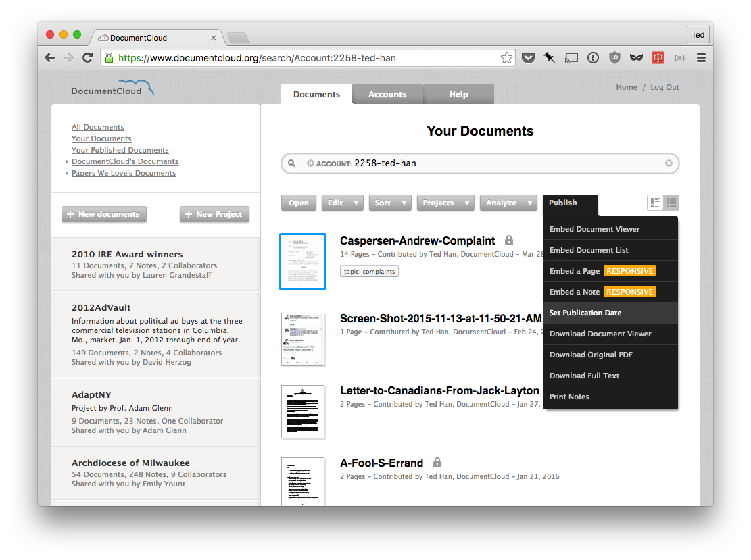Image resolution: width=751 pixels, height=560 pixels.
Task: Open the Analyze dropdown menu
Action: click(508, 203)
